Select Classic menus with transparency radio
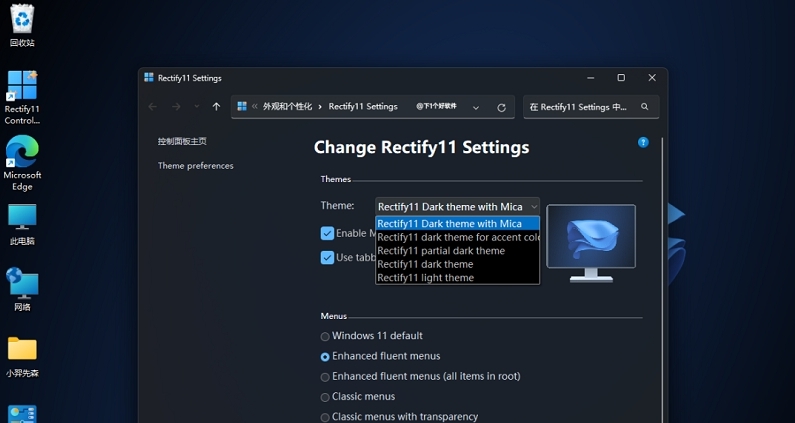The image size is (795, 423). tap(325, 417)
